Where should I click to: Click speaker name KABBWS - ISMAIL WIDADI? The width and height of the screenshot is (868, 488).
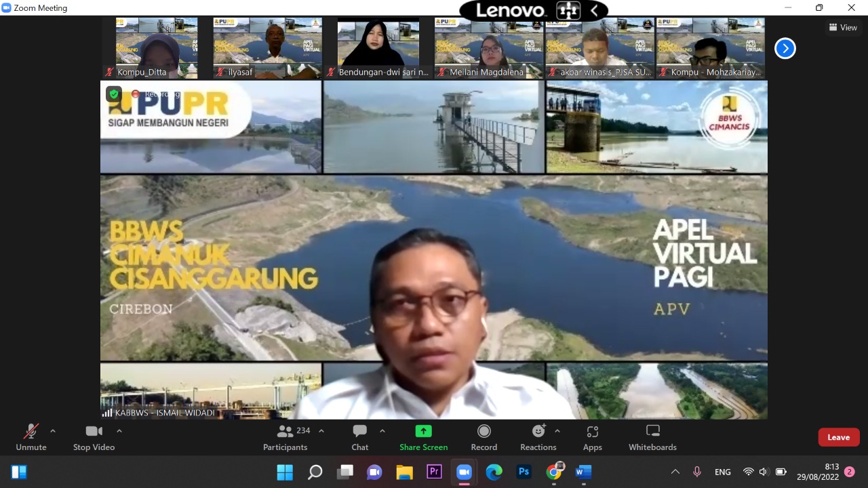[165, 412]
